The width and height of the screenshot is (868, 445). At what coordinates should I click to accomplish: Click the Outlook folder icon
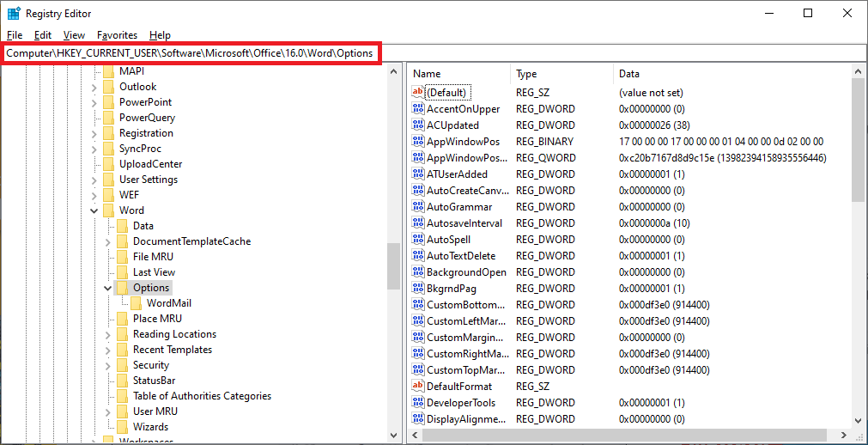[x=108, y=87]
